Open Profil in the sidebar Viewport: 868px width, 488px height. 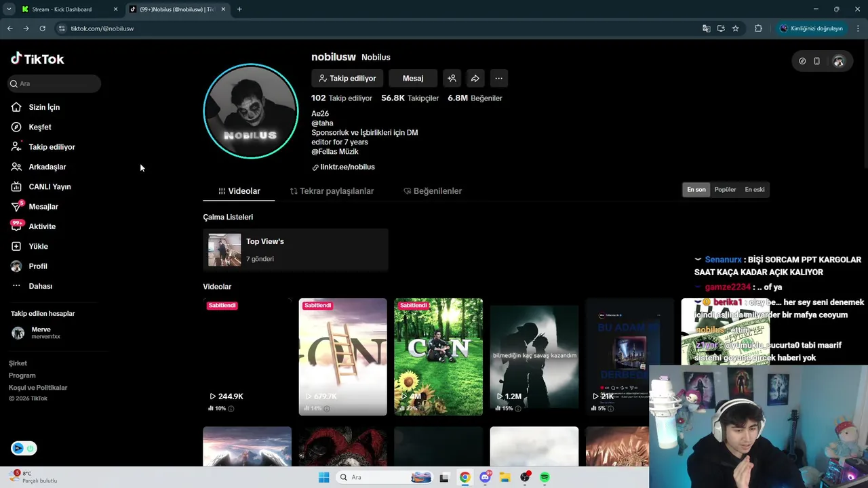click(x=29, y=266)
